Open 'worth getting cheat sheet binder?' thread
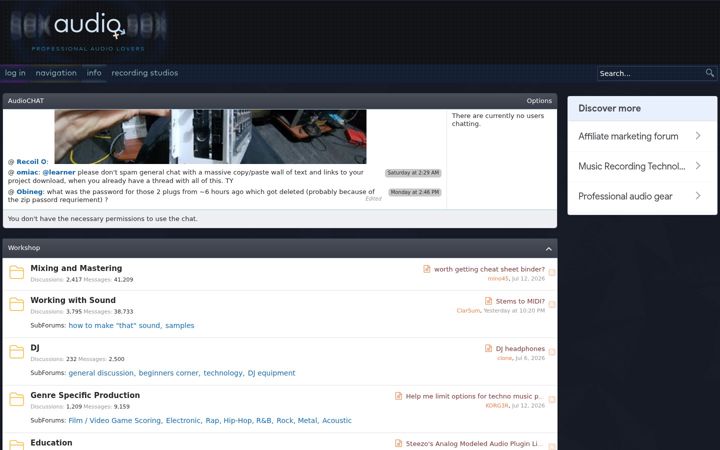720x450 pixels. (489, 270)
